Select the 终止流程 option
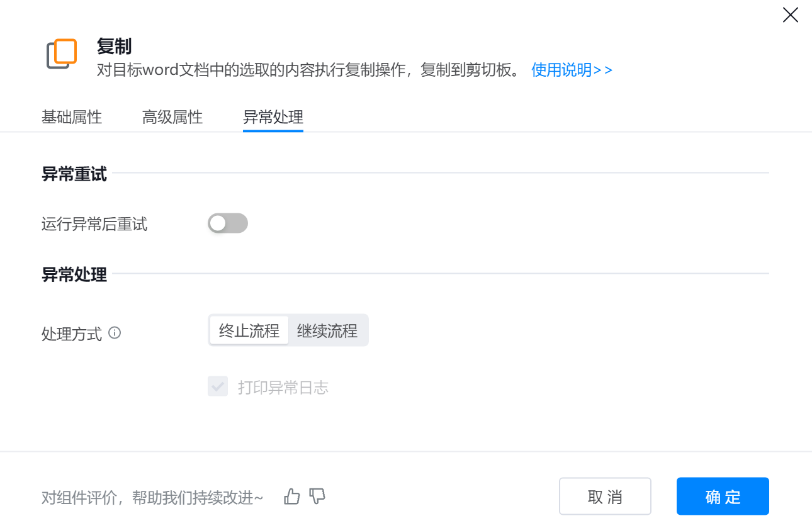The image size is (812, 528). tap(249, 330)
